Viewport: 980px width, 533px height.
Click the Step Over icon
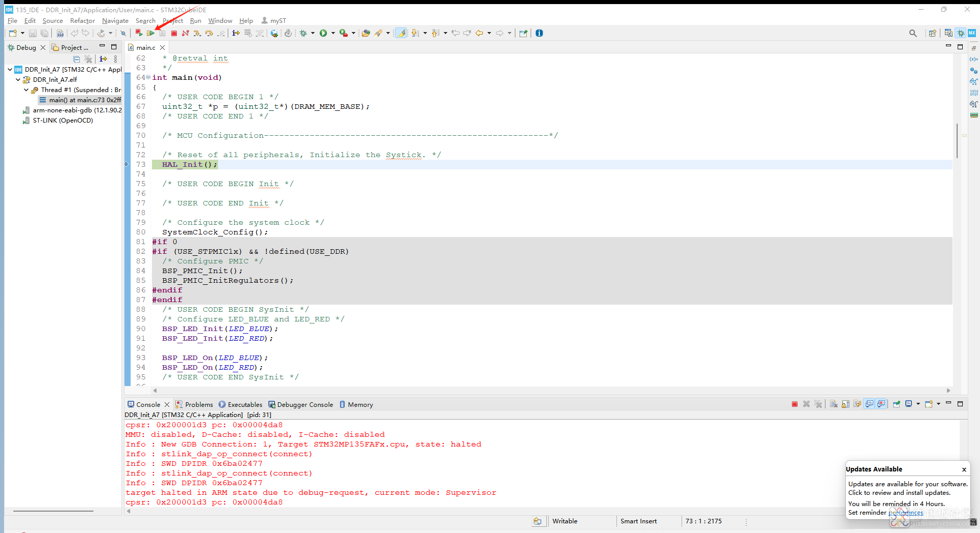209,33
